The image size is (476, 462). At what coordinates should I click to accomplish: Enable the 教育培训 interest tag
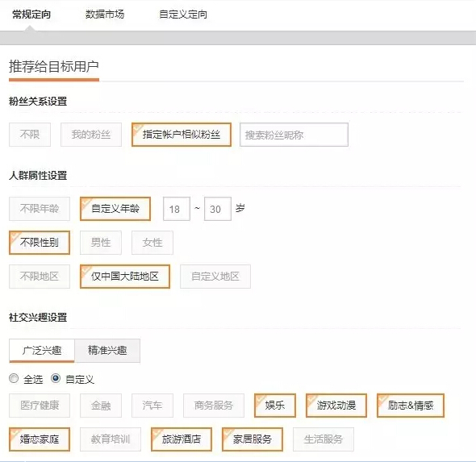[111, 439]
